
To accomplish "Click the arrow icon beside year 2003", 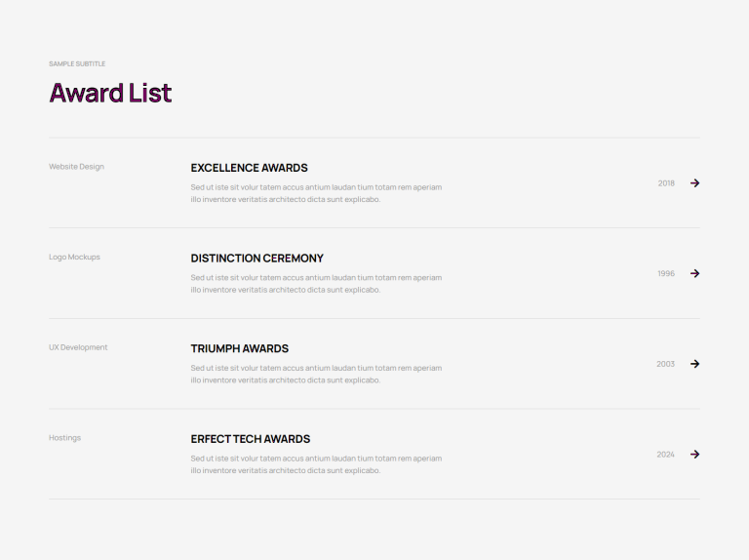I will point(695,364).
